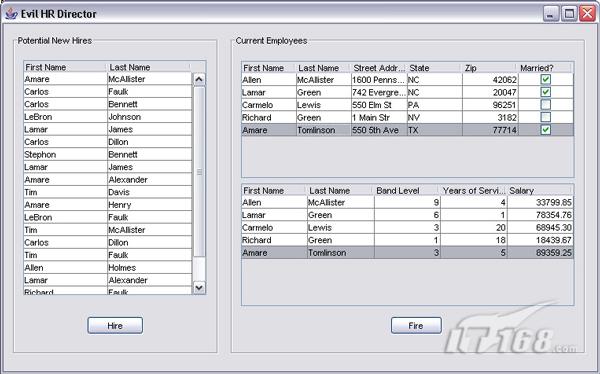600x374 pixels.
Task: Select Tim McAllister in Potential New Hires
Action: (108, 230)
